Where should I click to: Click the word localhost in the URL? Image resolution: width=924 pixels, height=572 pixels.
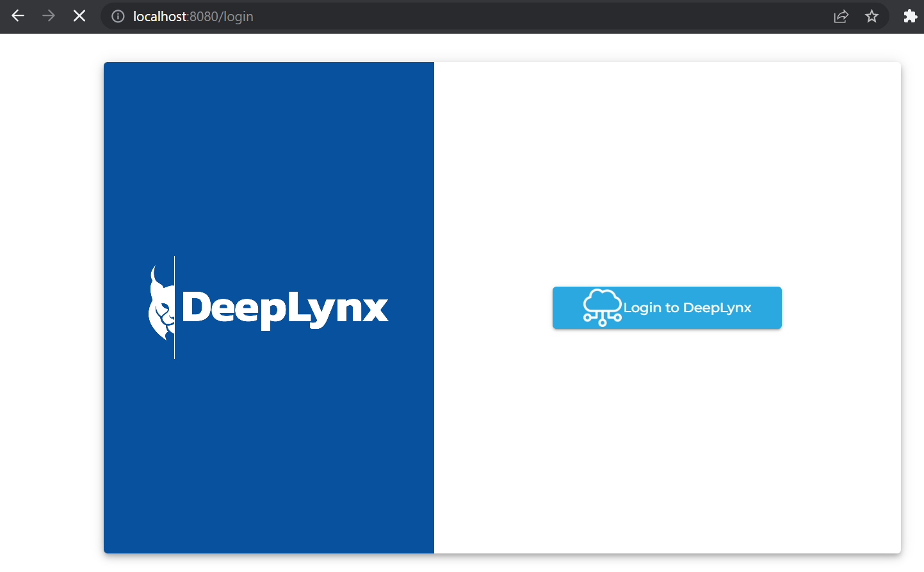click(x=159, y=17)
